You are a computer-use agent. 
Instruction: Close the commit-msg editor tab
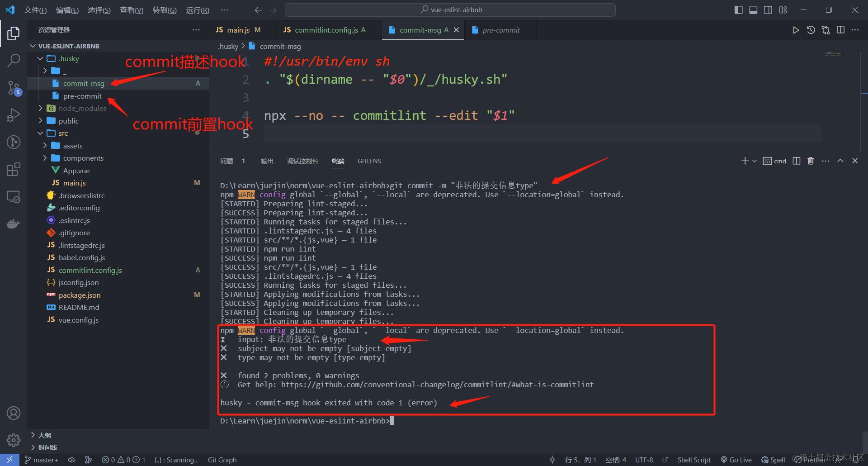(x=457, y=30)
